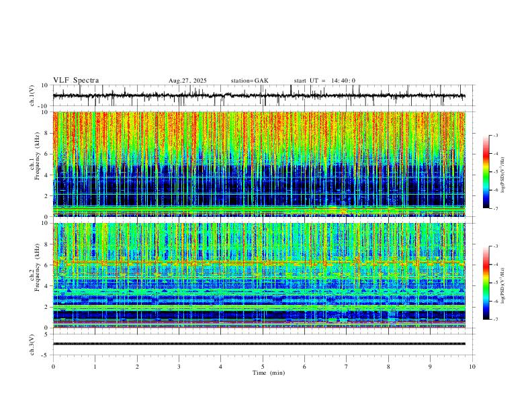
Task: Click time axis tick label "5"
Action: click(x=263, y=367)
